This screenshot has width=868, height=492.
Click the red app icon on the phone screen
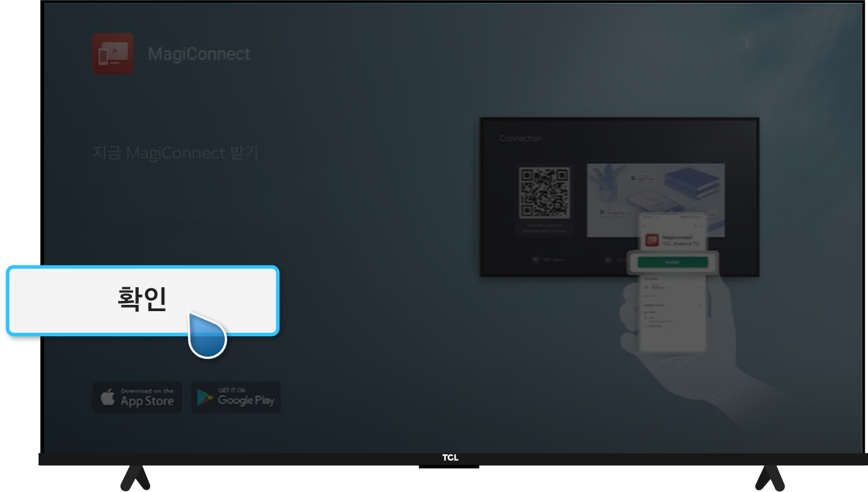point(652,240)
